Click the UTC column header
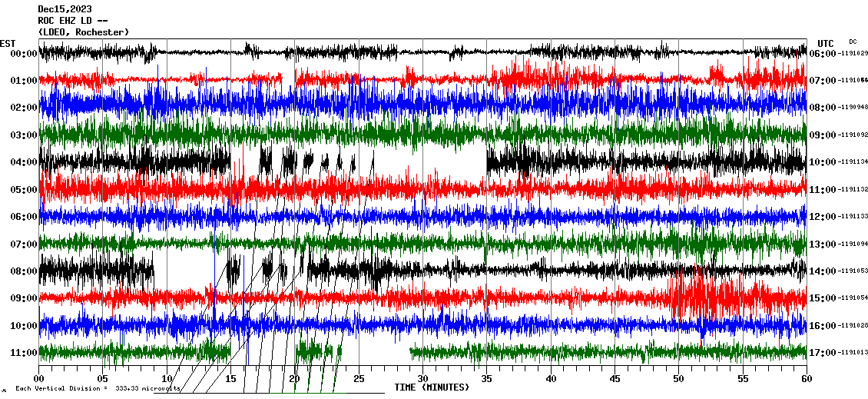Image resolution: width=868 pixels, height=399 pixels. pyautogui.click(x=825, y=43)
